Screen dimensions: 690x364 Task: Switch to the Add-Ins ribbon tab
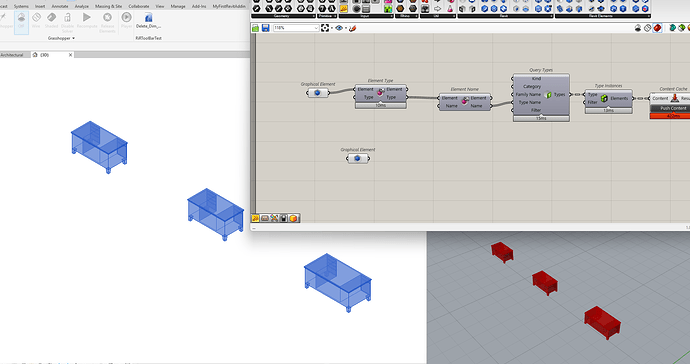click(x=198, y=6)
